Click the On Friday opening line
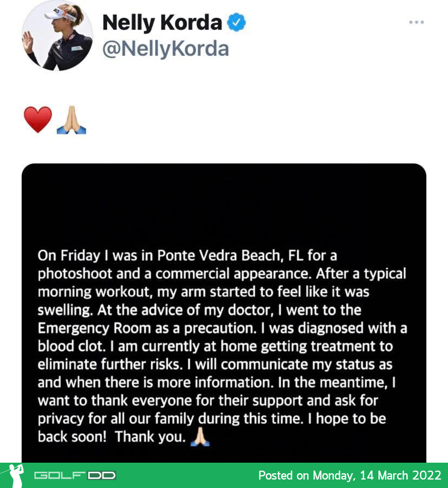448x488 pixels. tap(187, 255)
